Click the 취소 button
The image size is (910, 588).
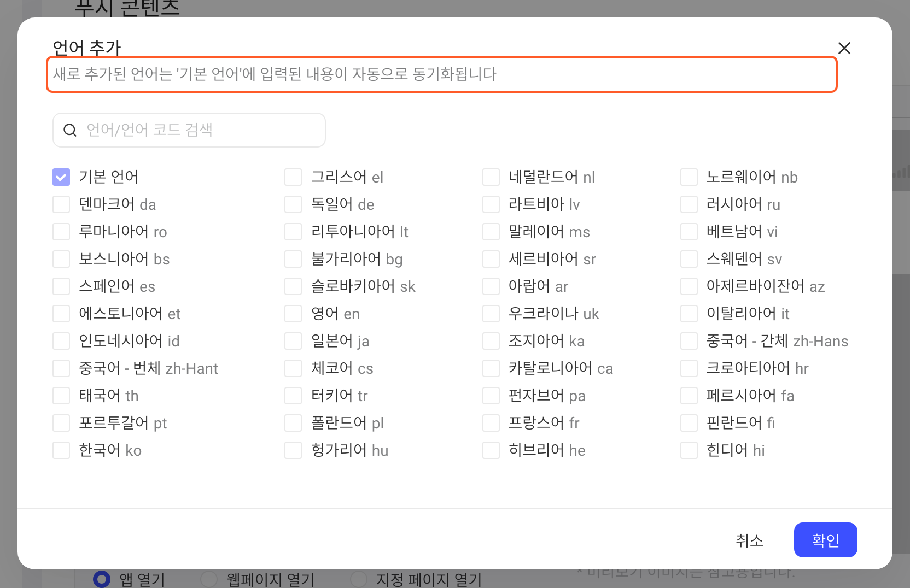749,540
